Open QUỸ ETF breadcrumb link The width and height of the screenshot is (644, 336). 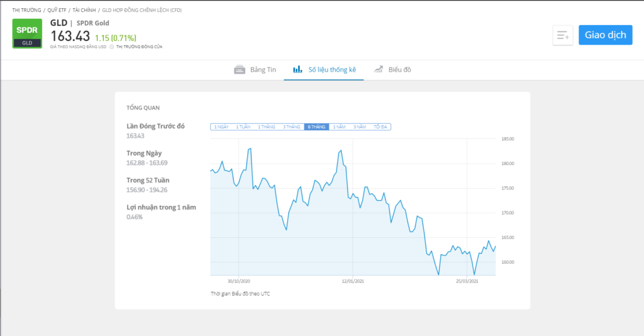click(57, 10)
